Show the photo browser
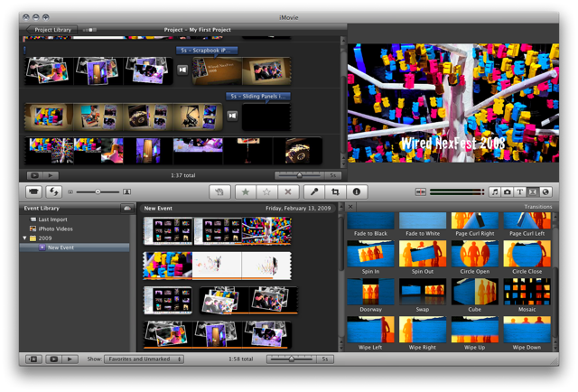 tap(508, 191)
